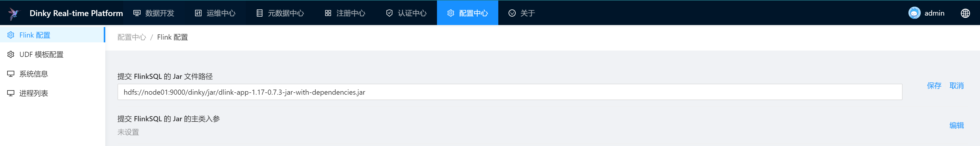The width and height of the screenshot is (980, 146).
Task: Click 取消 to cancel editing
Action: tap(956, 86)
